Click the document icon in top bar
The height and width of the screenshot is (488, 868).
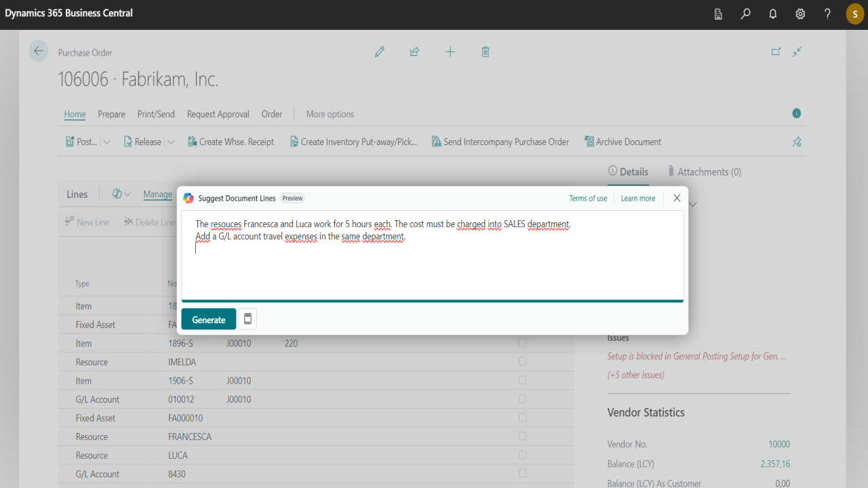(719, 14)
